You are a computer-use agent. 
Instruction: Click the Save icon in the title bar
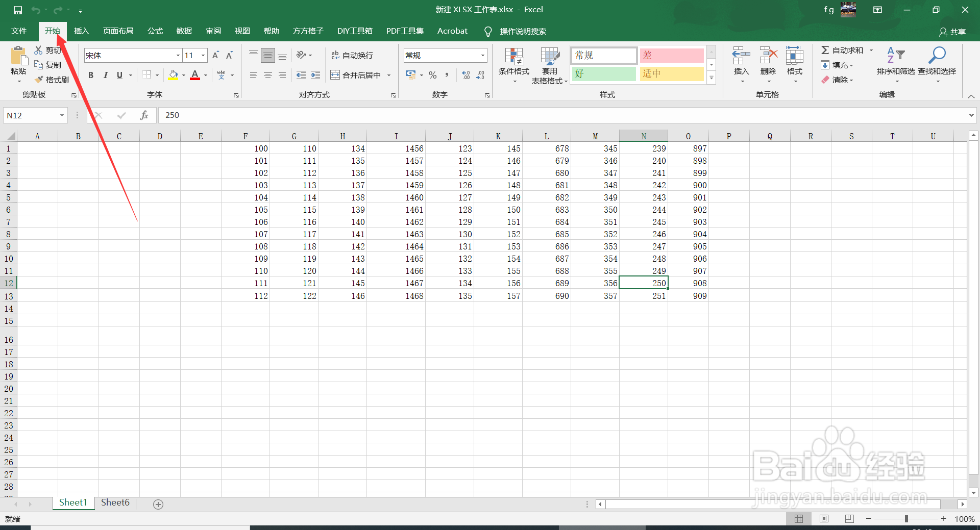[x=18, y=10]
